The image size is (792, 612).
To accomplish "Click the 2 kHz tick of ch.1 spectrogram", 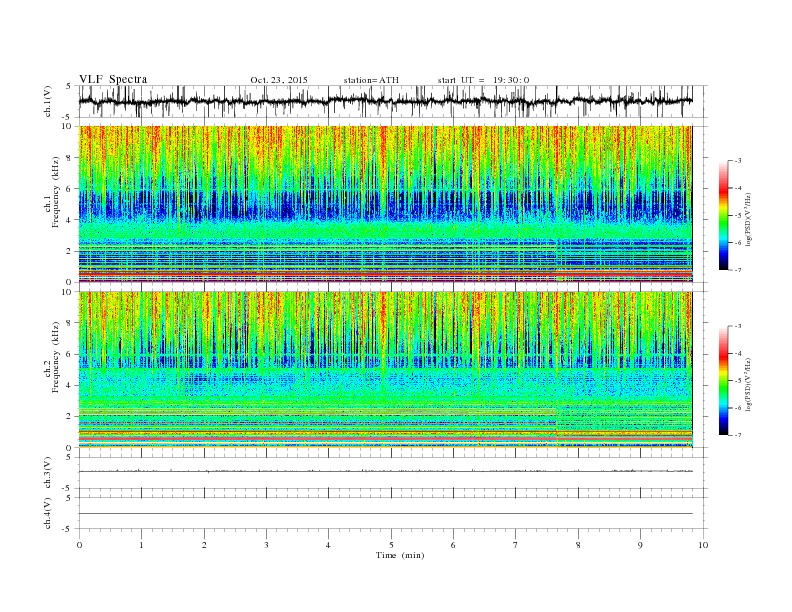I will [x=70, y=251].
